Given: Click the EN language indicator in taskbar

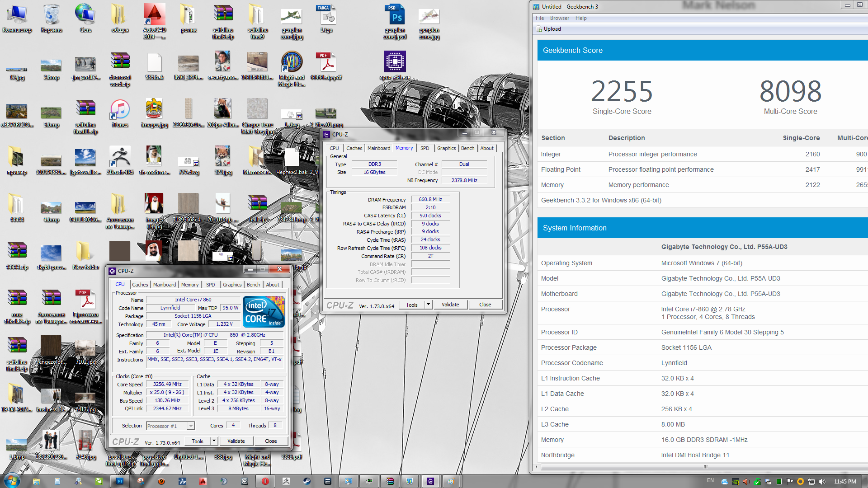Looking at the screenshot, I should pyautogui.click(x=710, y=480).
